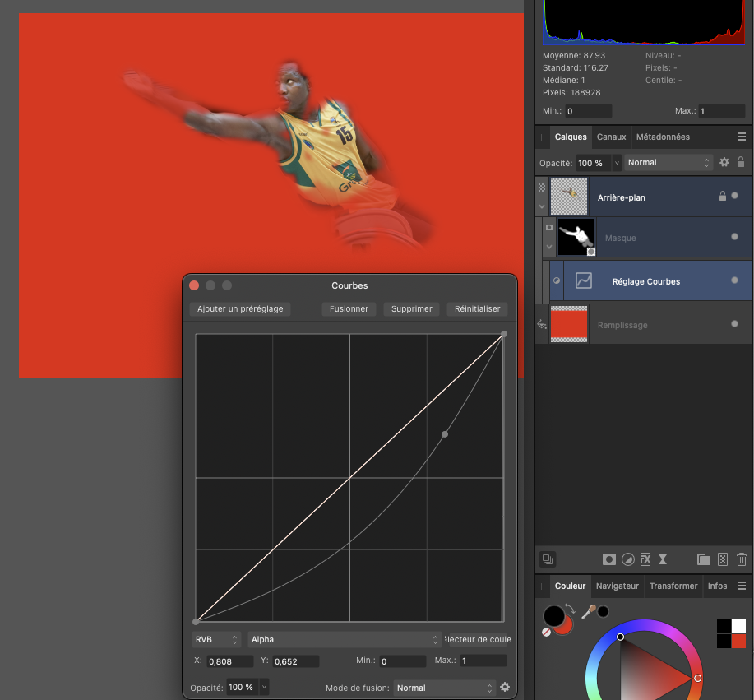Open the Adjustments half-circle icon

point(627,559)
